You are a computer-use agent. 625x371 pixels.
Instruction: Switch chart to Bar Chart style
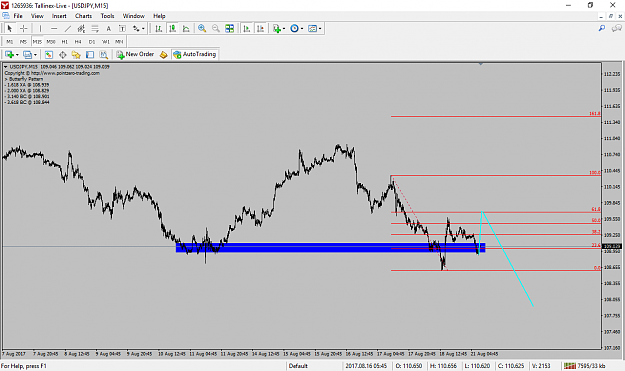pos(159,28)
